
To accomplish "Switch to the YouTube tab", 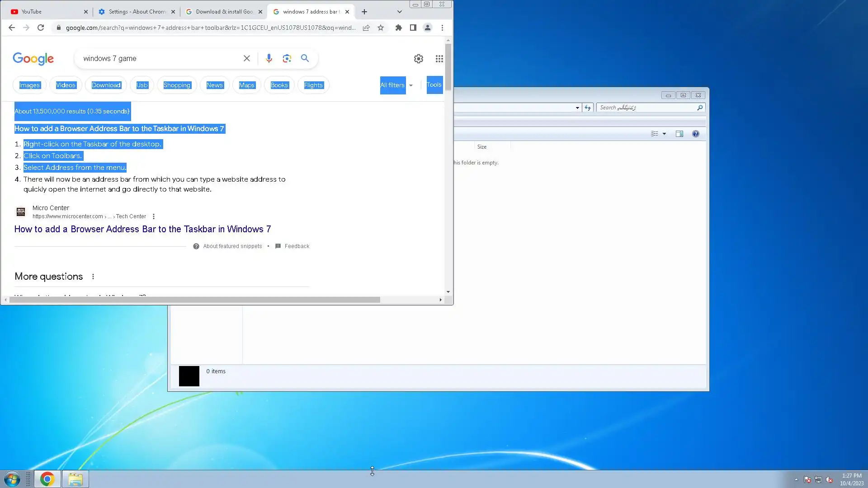I will (x=47, y=12).
